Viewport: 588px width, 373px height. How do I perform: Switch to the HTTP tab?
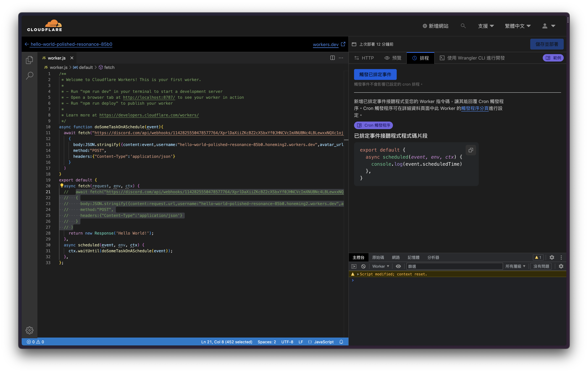[364, 58]
